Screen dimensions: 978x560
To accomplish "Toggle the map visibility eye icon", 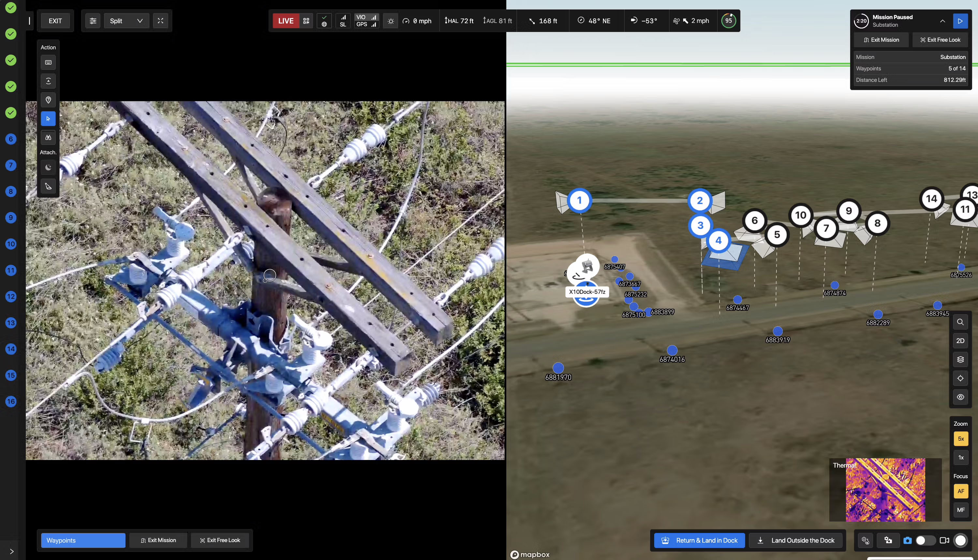I will click(x=960, y=397).
